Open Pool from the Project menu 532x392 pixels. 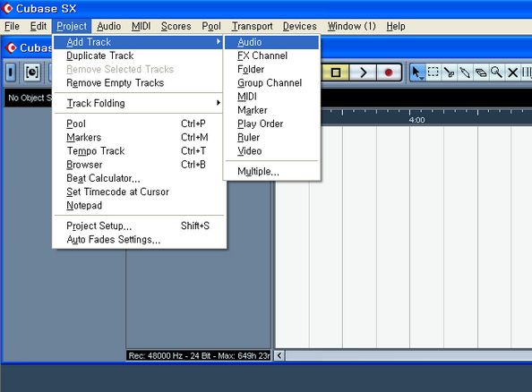click(x=139, y=124)
